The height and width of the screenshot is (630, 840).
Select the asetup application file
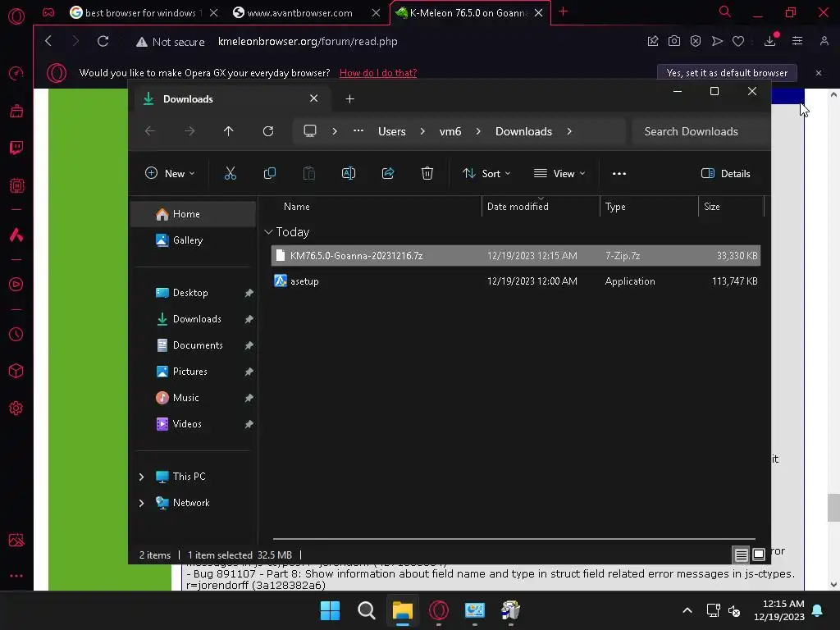coord(516,281)
